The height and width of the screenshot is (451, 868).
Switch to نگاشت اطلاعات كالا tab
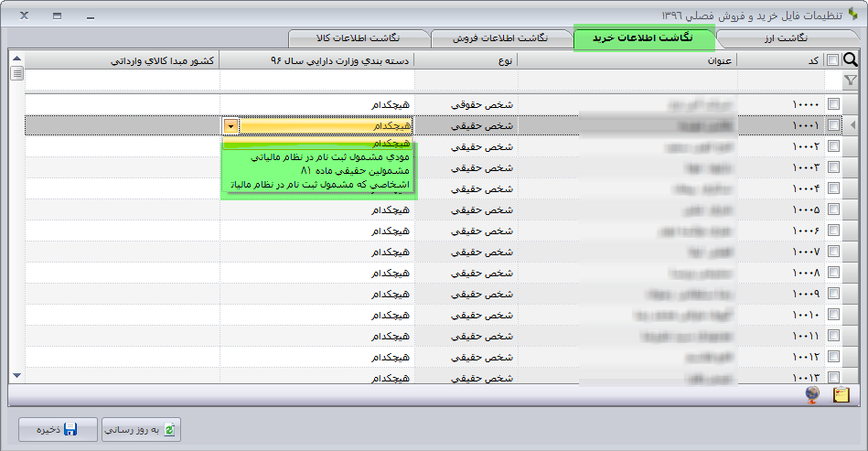tap(358, 38)
